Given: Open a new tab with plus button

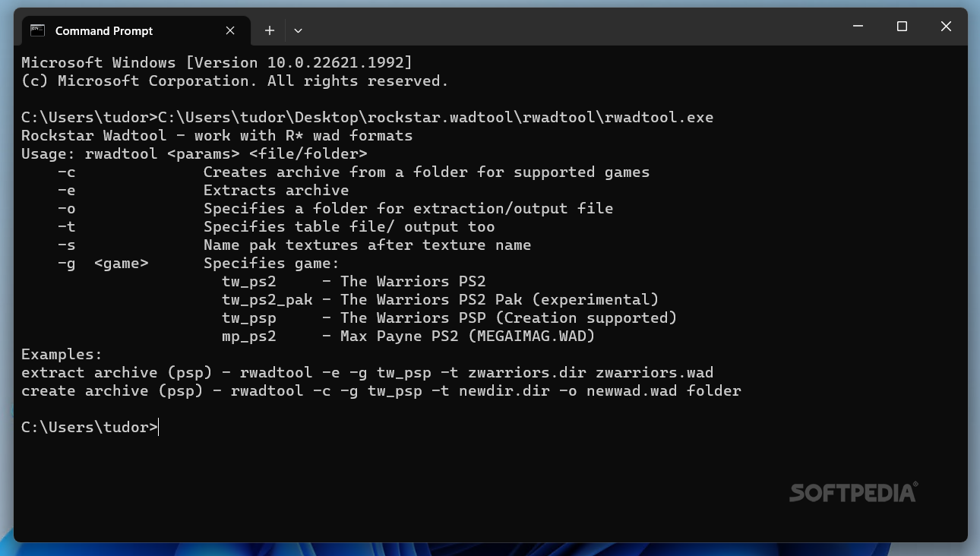Looking at the screenshot, I should pyautogui.click(x=269, y=30).
